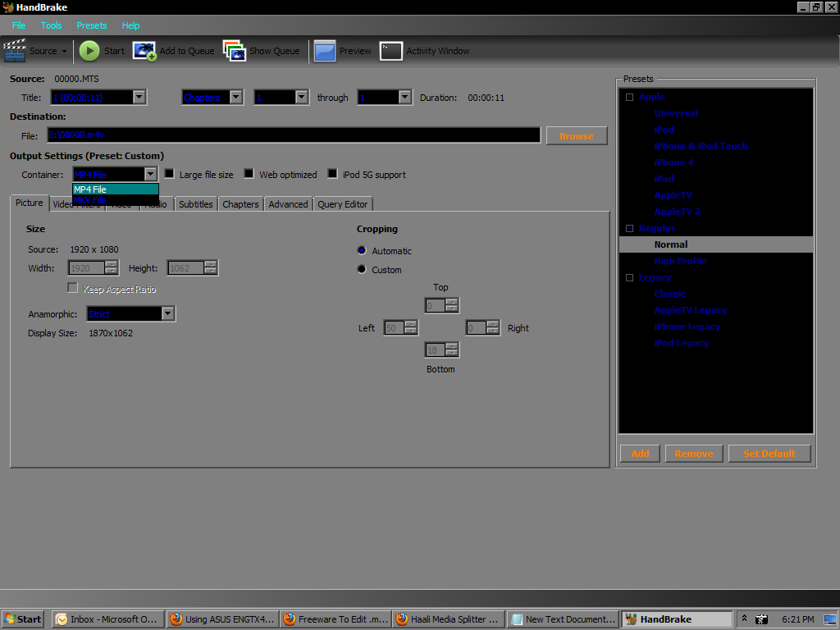The height and width of the screenshot is (630, 840).
Task: Select the iPhone 4 preset
Action: click(x=673, y=162)
